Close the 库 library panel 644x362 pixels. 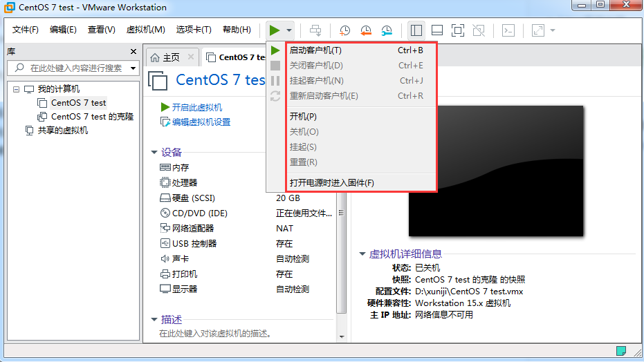[133, 52]
